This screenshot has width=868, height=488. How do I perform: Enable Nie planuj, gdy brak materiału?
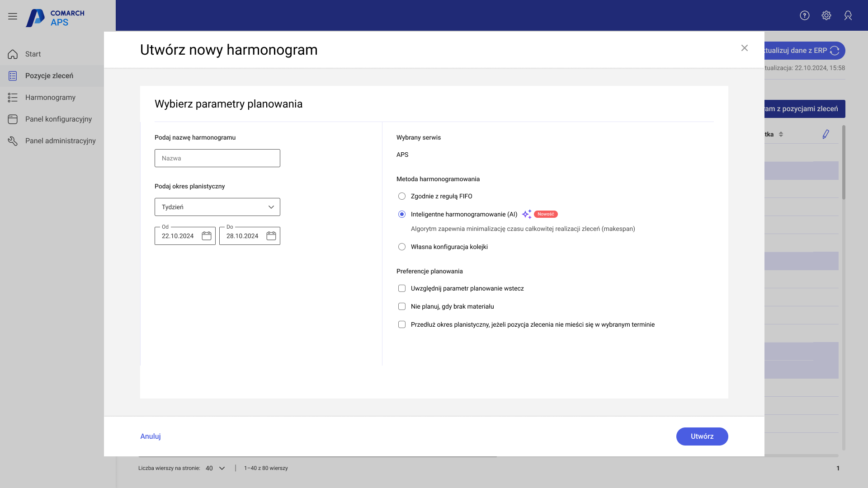pyautogui.click(x=402, y=306)
